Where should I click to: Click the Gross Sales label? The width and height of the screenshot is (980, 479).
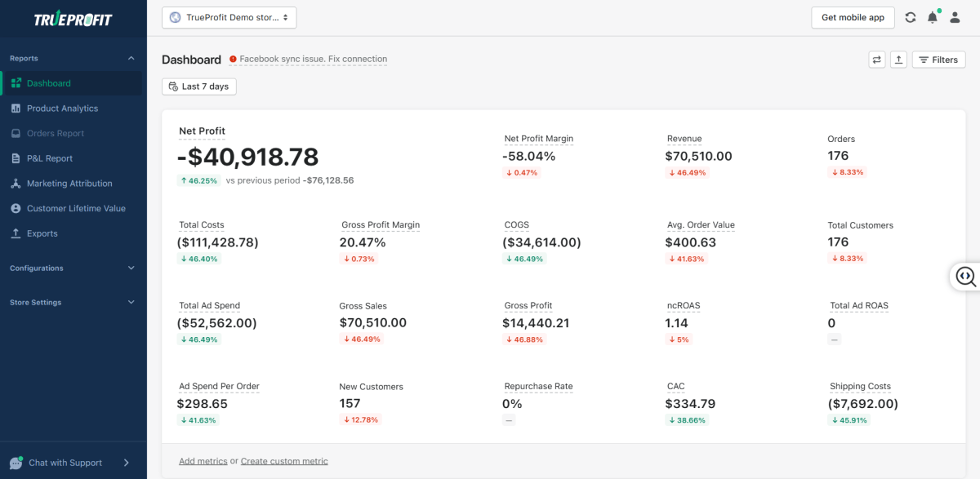pyautogui.click(x=363, y=306)
